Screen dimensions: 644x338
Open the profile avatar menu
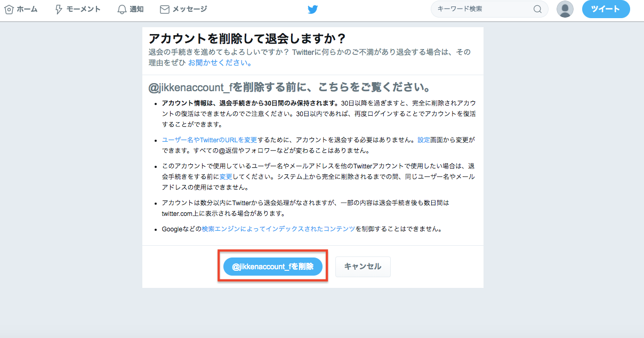pos(565,9)
